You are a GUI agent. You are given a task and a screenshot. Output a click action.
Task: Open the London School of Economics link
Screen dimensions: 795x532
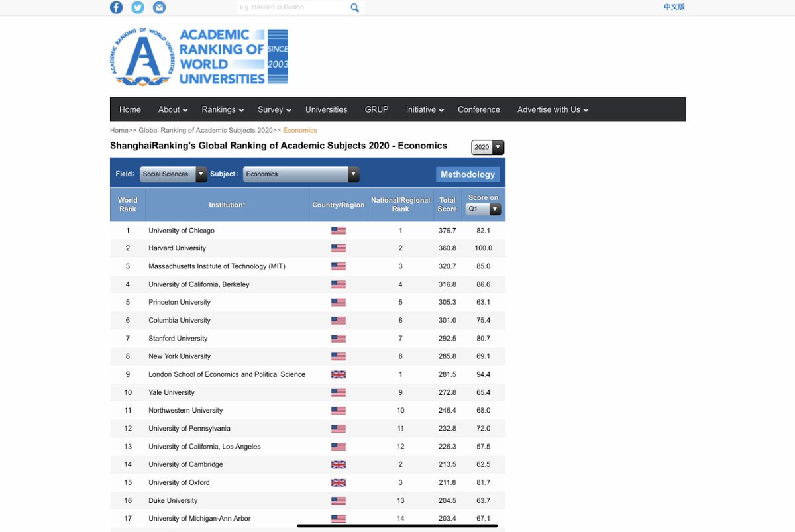[227, 374]
